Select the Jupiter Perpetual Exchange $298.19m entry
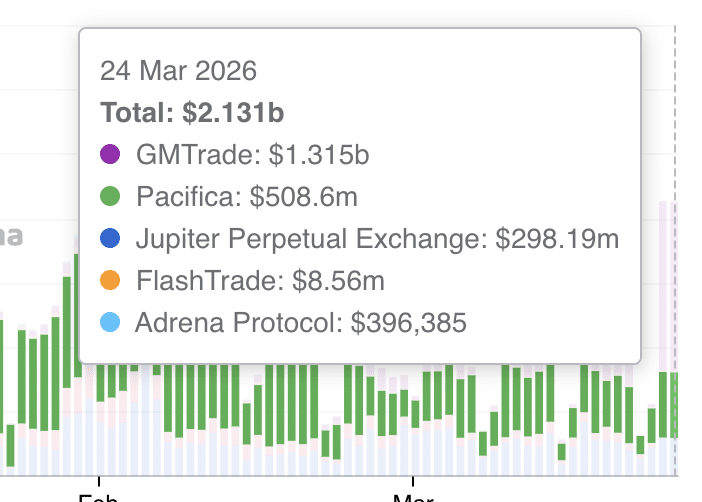The width and height of the screenshot is (702, 502). (376, 239)
